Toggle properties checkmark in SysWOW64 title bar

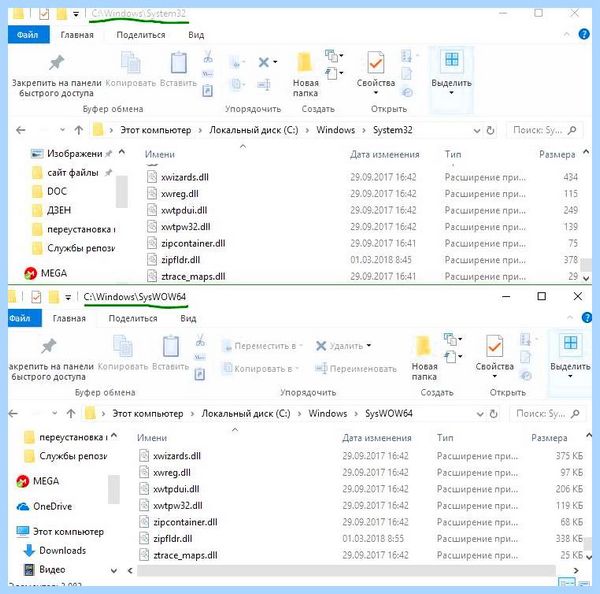[x=36, y=297]
